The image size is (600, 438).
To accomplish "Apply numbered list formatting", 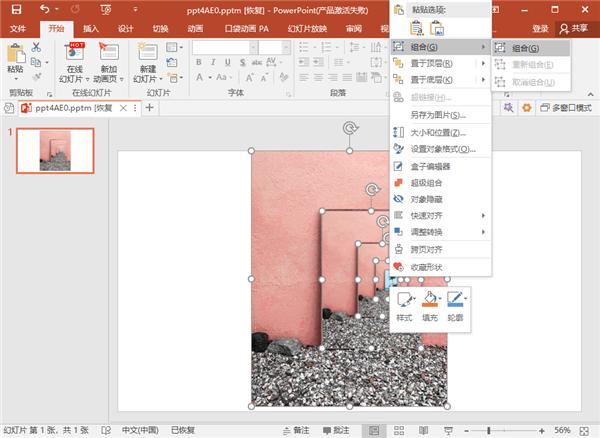I will [x=326, y=47].
